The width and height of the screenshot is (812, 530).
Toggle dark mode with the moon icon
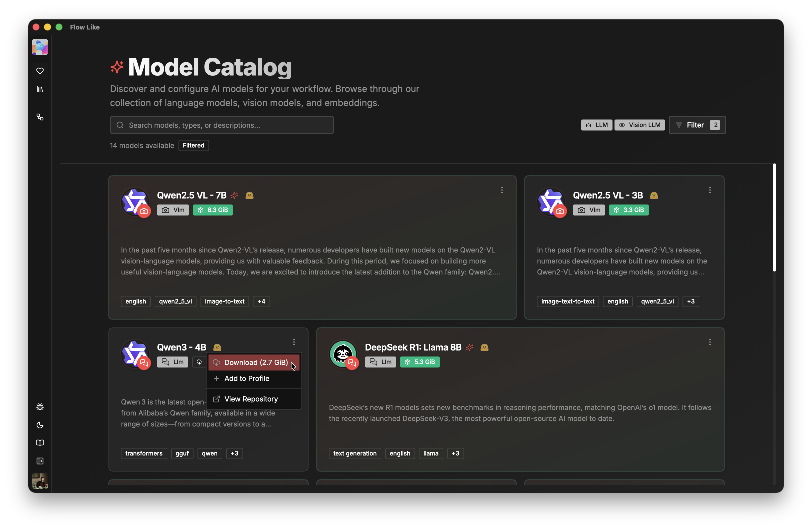[40, 425]
